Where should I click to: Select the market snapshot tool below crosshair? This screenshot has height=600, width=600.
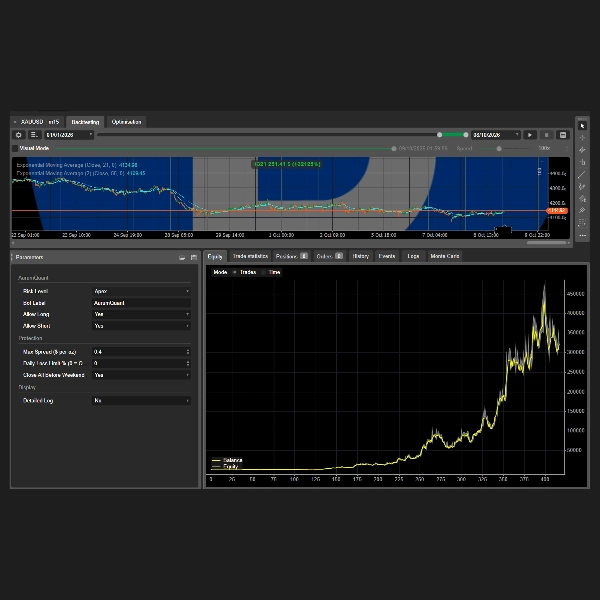(x=582, y=150)
